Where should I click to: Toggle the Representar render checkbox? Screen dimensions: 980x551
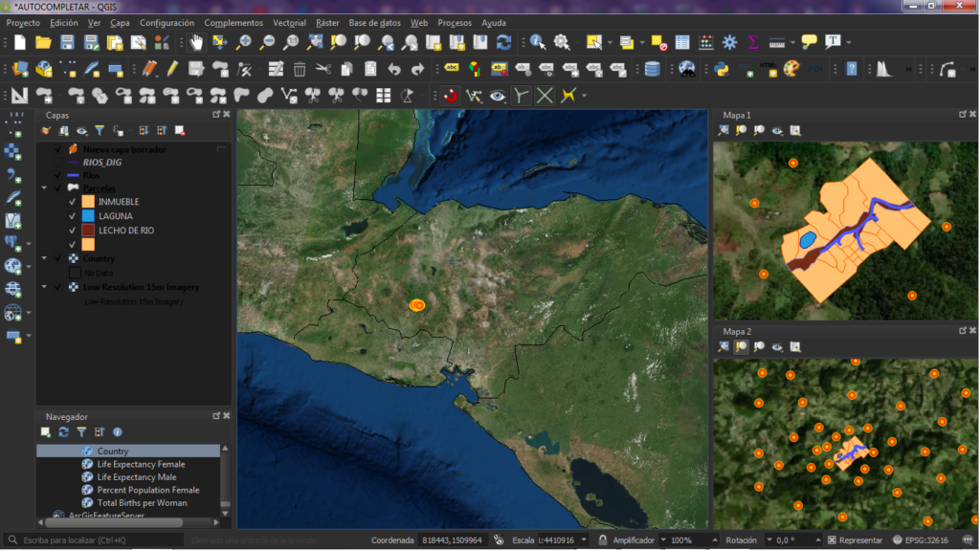pyautogui.click(x=832, y=540)
